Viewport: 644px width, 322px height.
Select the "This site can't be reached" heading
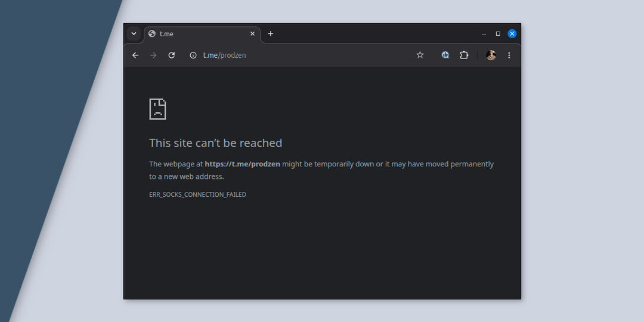[x=216, y=143]
